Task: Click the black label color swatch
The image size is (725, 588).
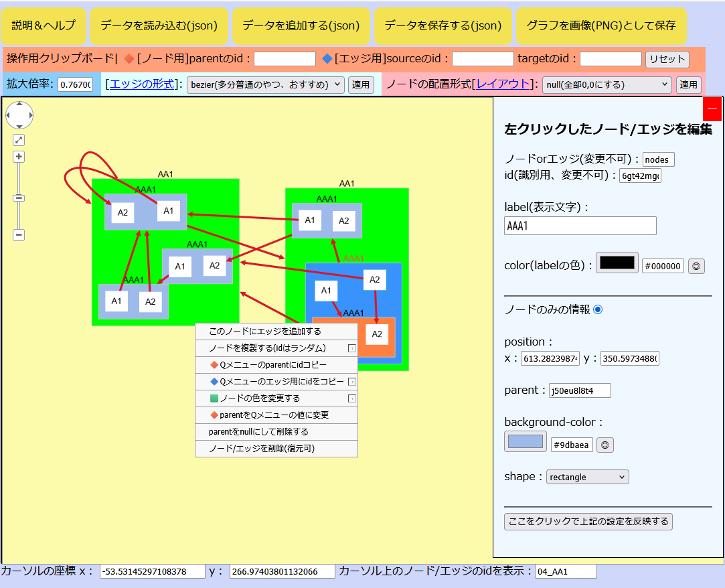Action: [x=616, y=262]
